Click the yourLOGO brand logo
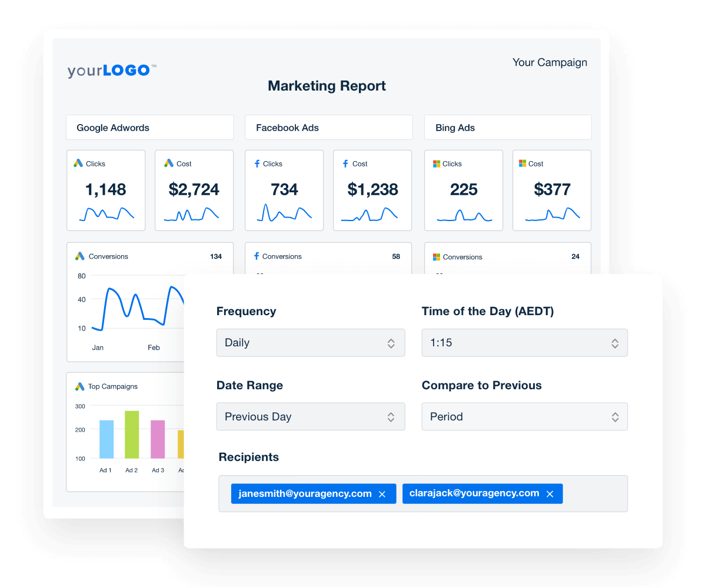This screenshot has width=706, height=588. (x=111, y=70)
